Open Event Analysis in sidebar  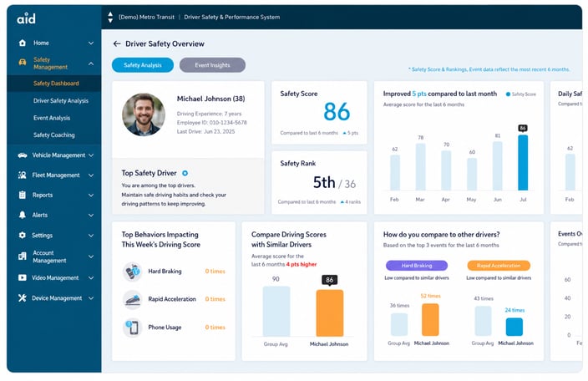52,118
